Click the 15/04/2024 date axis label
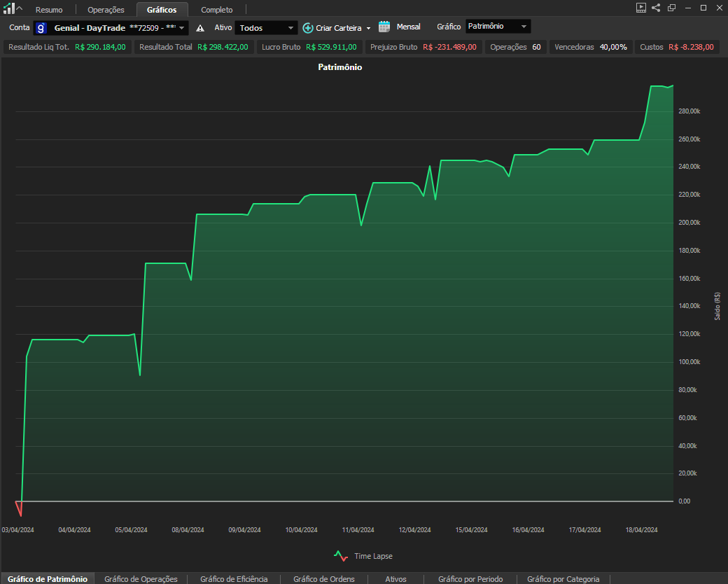Image resolution: width=728 pixels, height=584 pixels. point(472,529)
